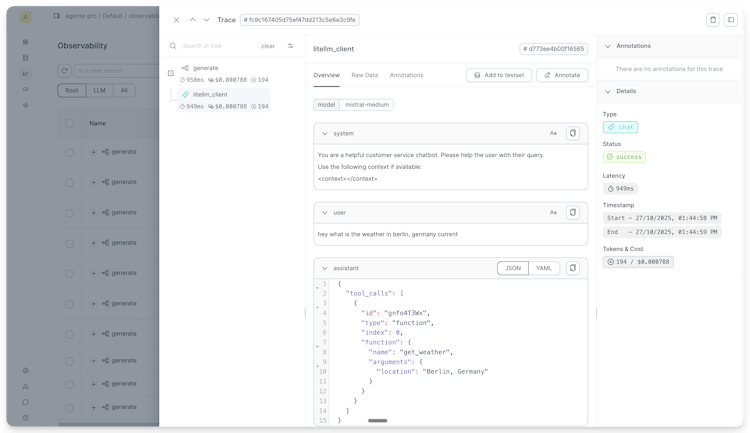Go to next trace with down arrow
Image resolution: width=750 pixels, height=433 pixels.
click(207, 20)
